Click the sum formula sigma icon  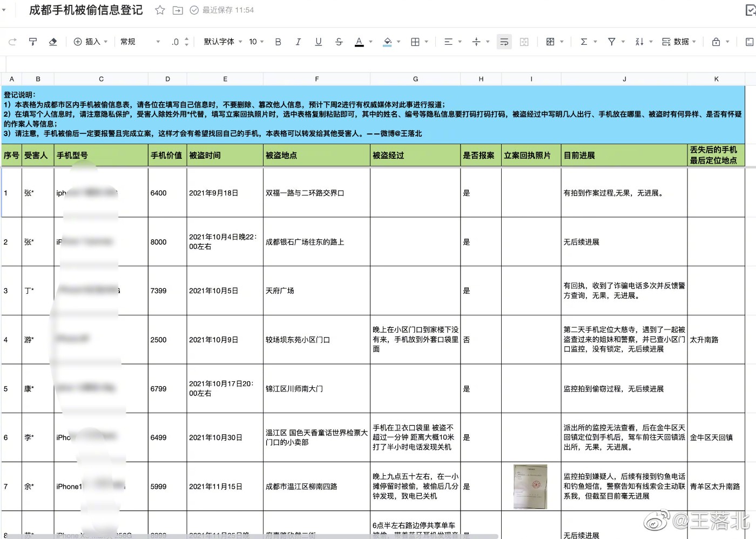point(584,42)
